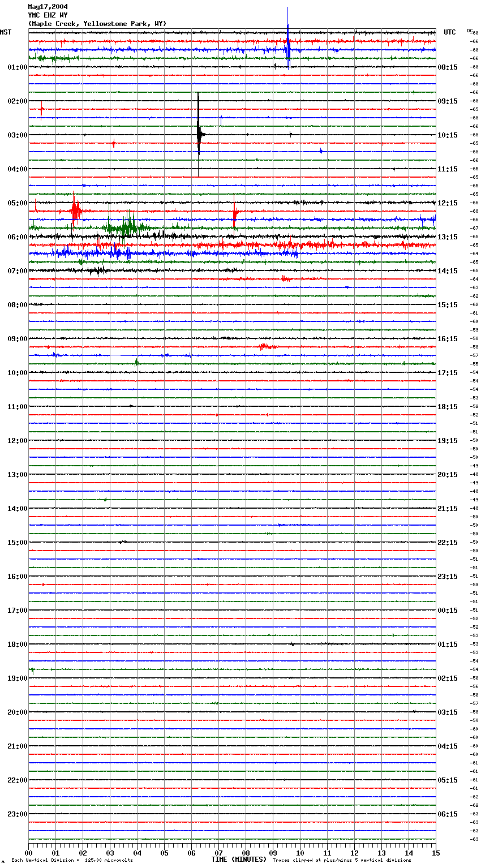Click the 13:15 UTC time label
The width and height of the screenshot is (481, 868).
point(448,237)
